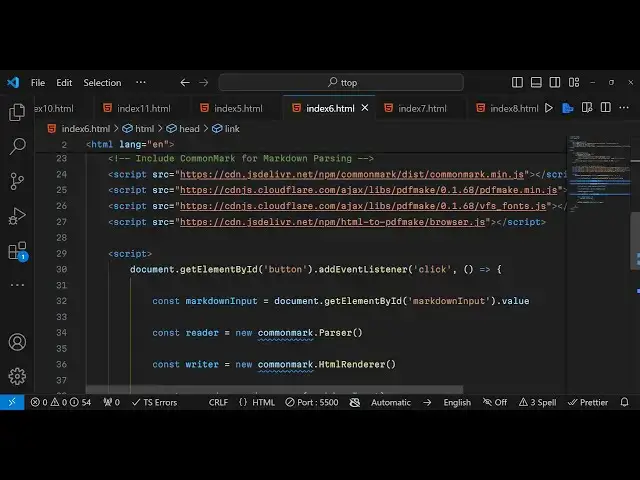
Task: Show more menus ellipsis in menu bar
Action: 141,82
